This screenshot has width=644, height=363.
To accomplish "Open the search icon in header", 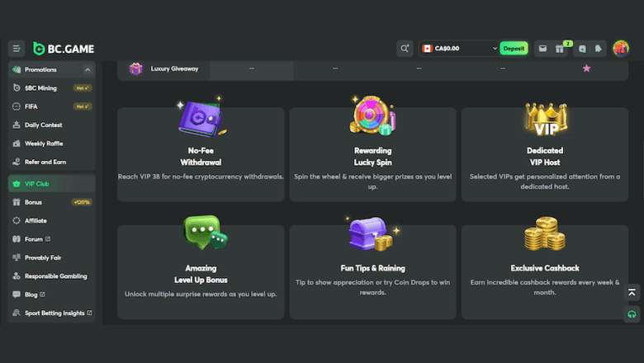I will [405, 49].
